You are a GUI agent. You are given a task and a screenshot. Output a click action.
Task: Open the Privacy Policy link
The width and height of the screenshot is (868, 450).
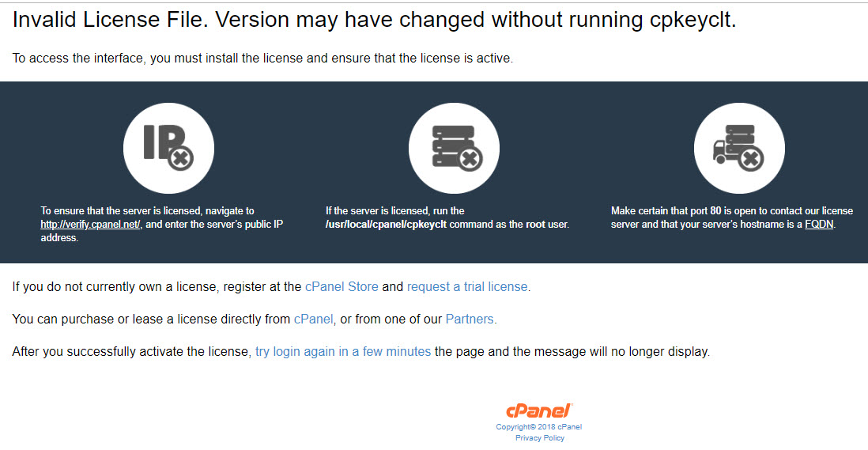coord(540,438)
